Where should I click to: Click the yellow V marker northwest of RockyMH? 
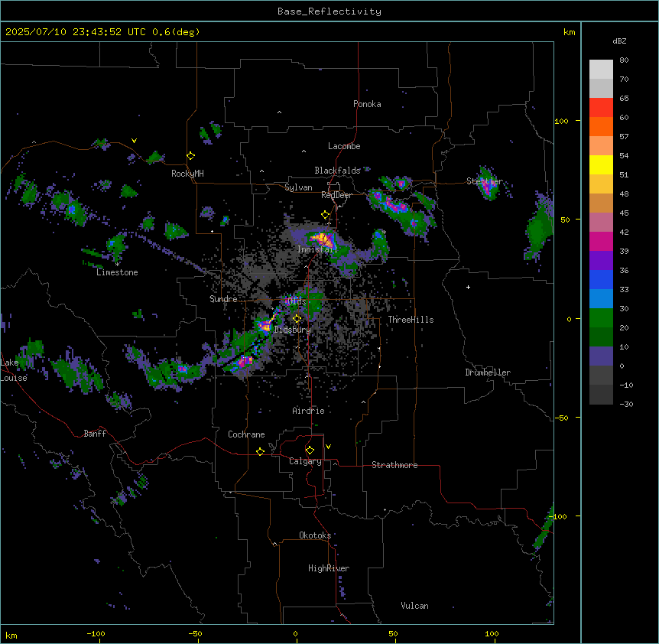click(x=134, y=141)
